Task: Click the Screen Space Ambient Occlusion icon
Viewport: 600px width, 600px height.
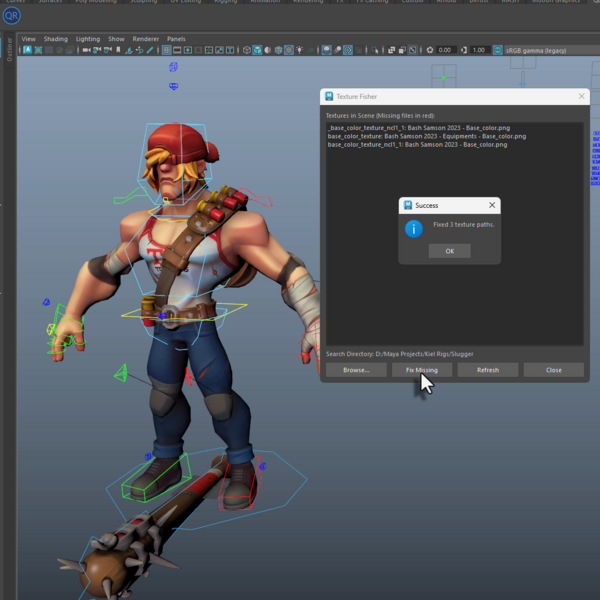Action: 326,50
